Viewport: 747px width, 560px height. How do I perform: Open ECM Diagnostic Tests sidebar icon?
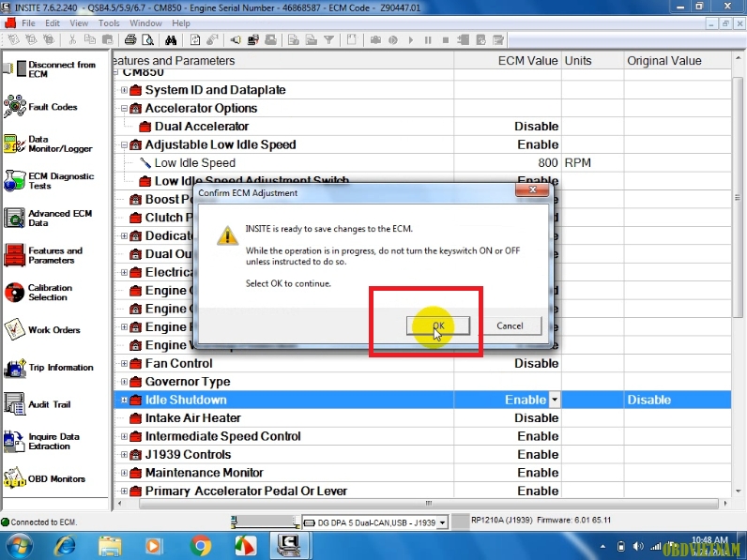[x=14, y=181]
